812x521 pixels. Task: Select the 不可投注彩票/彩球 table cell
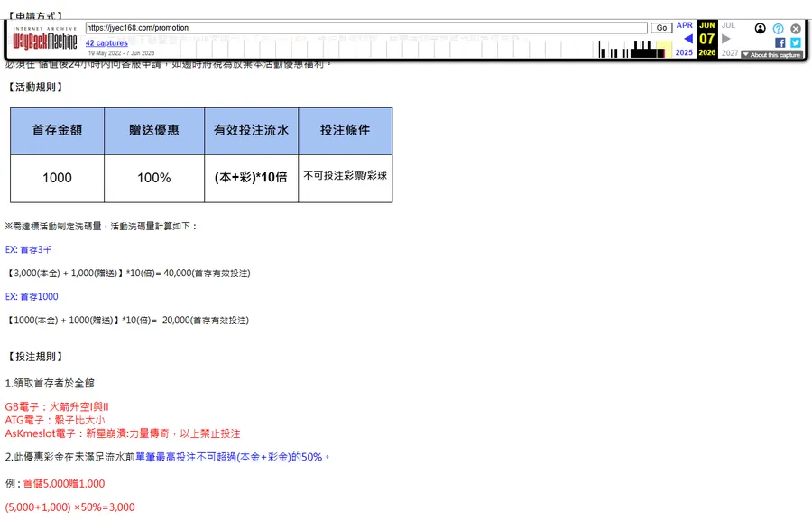[346, 179]
